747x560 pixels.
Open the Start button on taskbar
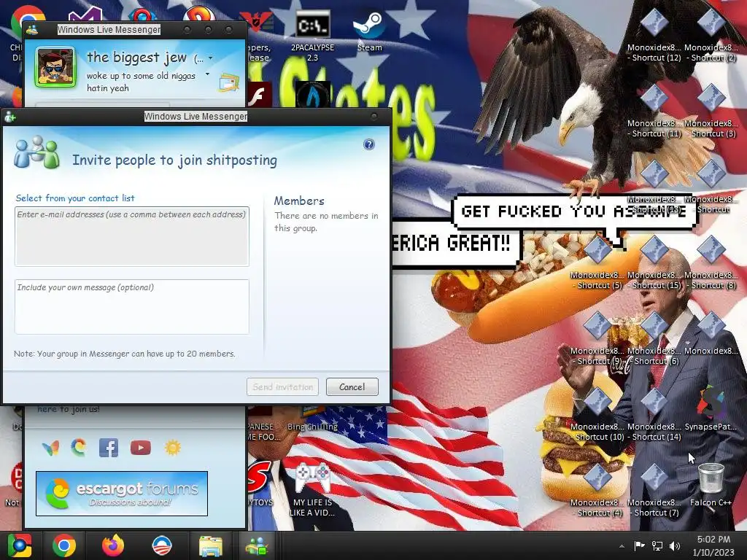click(x=20, y=545)
